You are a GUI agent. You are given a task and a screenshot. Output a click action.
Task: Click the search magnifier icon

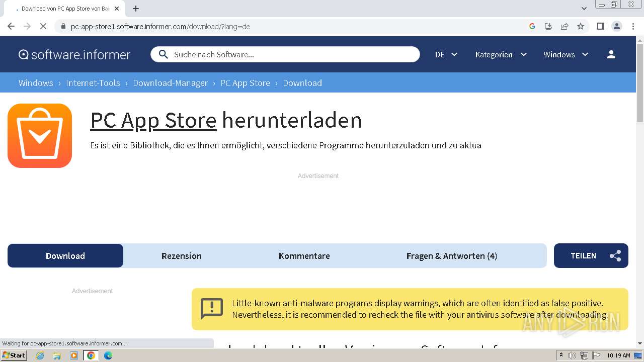pyautogui.click(x=163, y=54)
